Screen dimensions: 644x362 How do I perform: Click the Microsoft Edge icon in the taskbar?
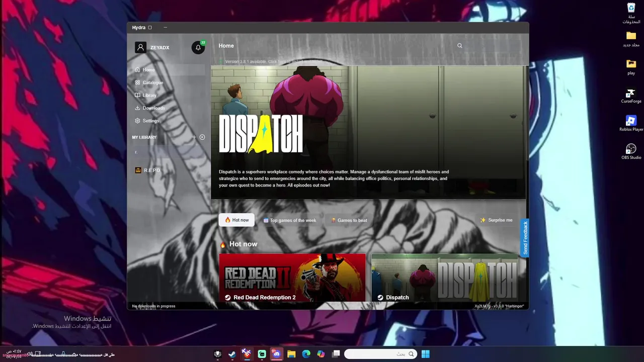[x=306, y=354]
